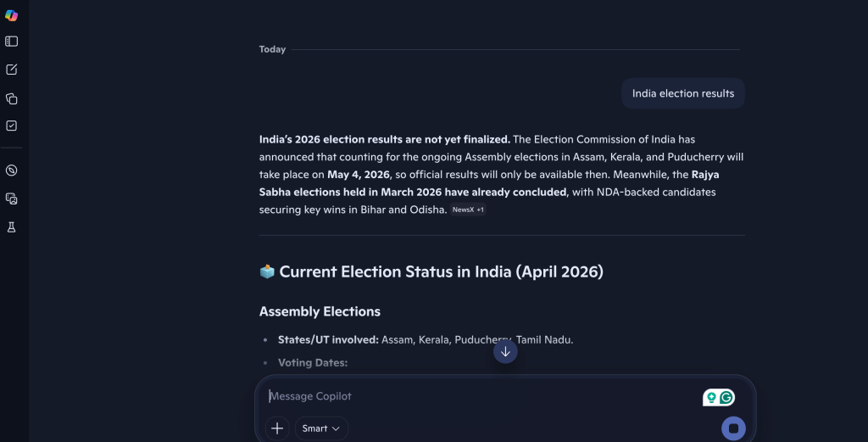Click the "India election results" message bubble
This screenshot has width=868, height=442.
[x=683, y=93]
